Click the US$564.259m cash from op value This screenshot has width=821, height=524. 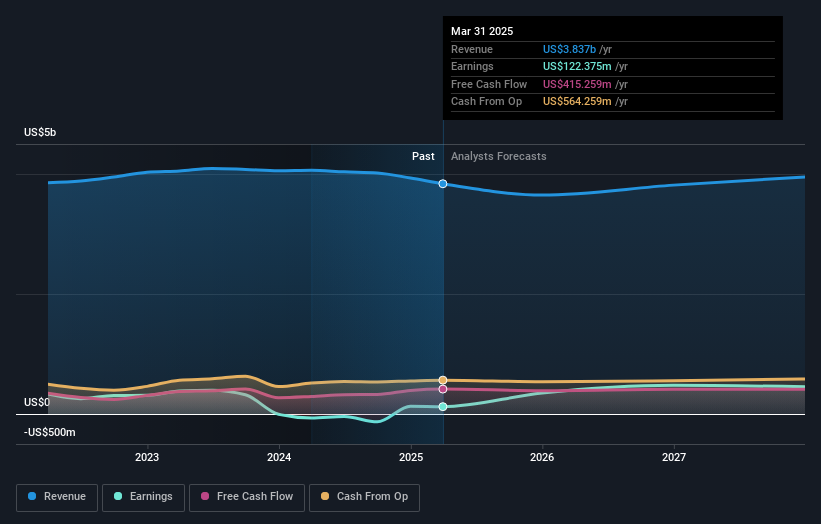[577, 102]
